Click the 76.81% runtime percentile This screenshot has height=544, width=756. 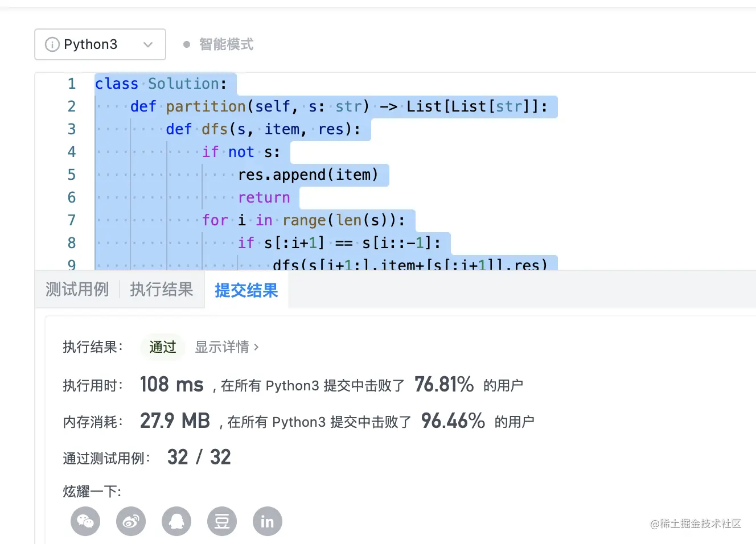444,385
